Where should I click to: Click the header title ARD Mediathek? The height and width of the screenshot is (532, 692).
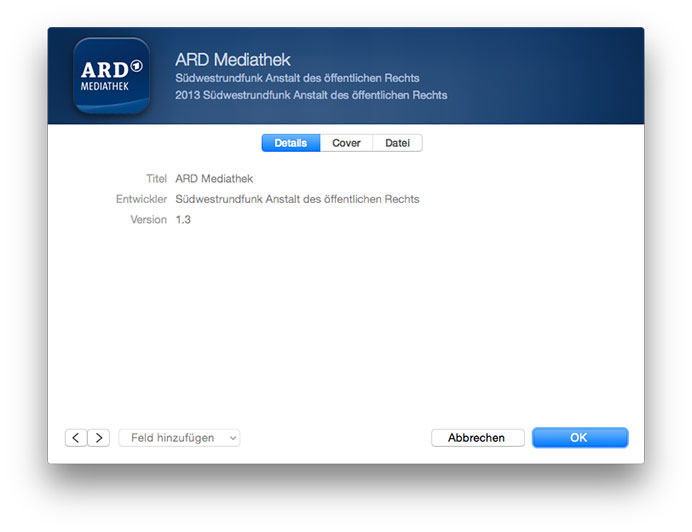233,60
